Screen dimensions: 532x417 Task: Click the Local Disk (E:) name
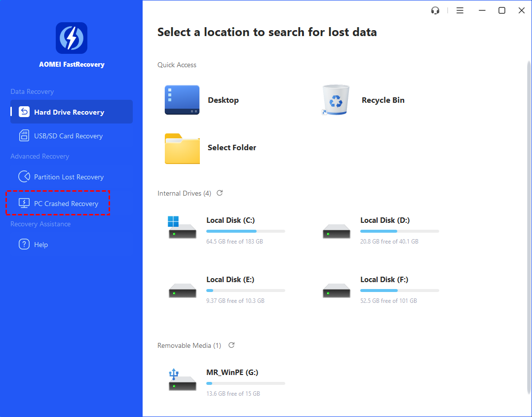click(x=230, y=279)
